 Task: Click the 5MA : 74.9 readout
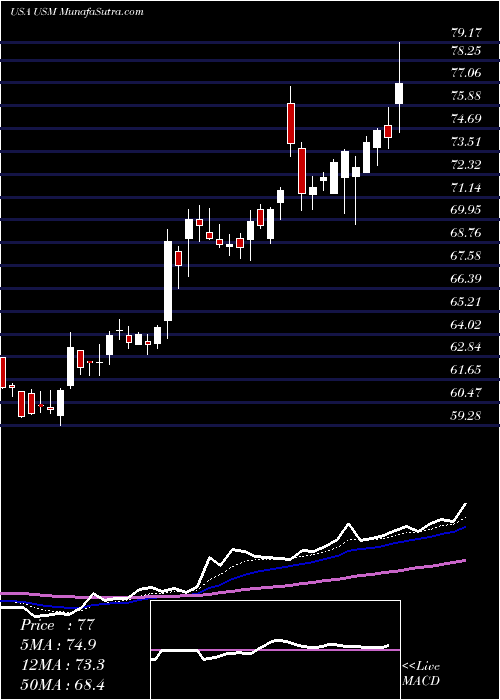pos(58,645)
